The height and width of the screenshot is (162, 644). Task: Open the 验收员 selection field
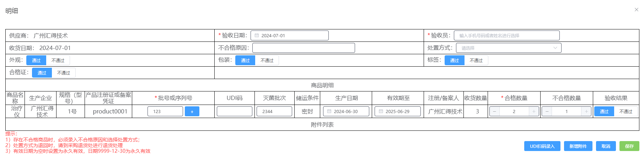point(506,35)
